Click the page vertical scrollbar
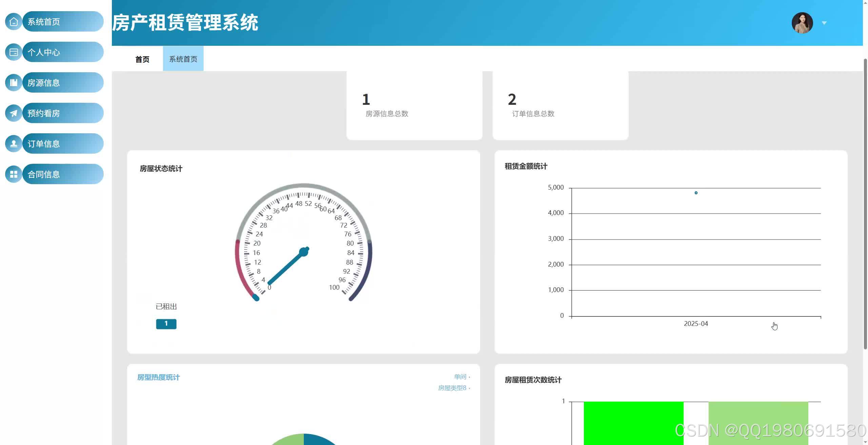 (x=865, y=204)
